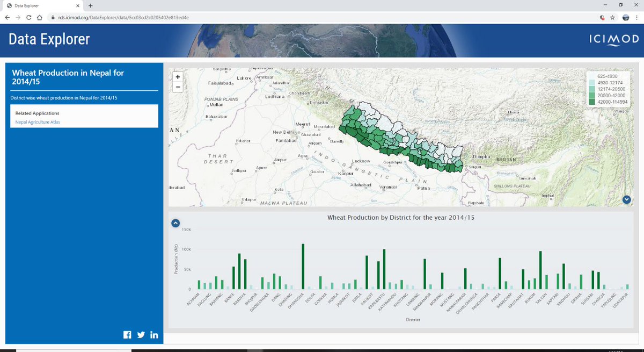Zoom in on the map with plus button
Screen dimensions: 644x352
(x=178, y=77)
